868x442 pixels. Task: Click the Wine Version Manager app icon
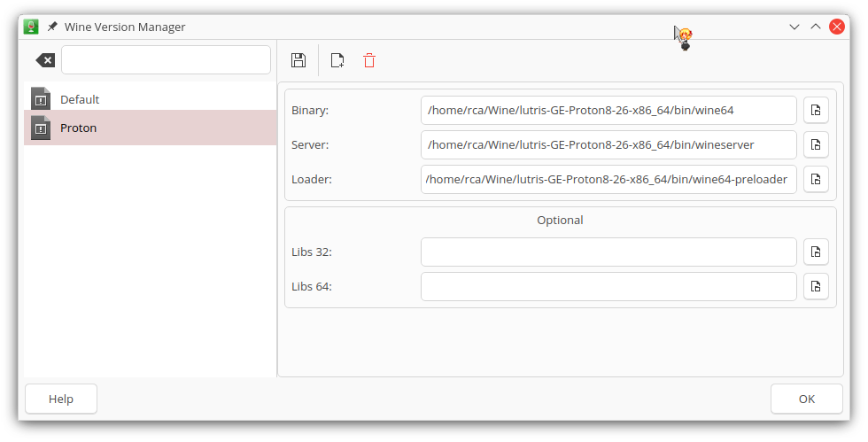(x=31, y=27)
